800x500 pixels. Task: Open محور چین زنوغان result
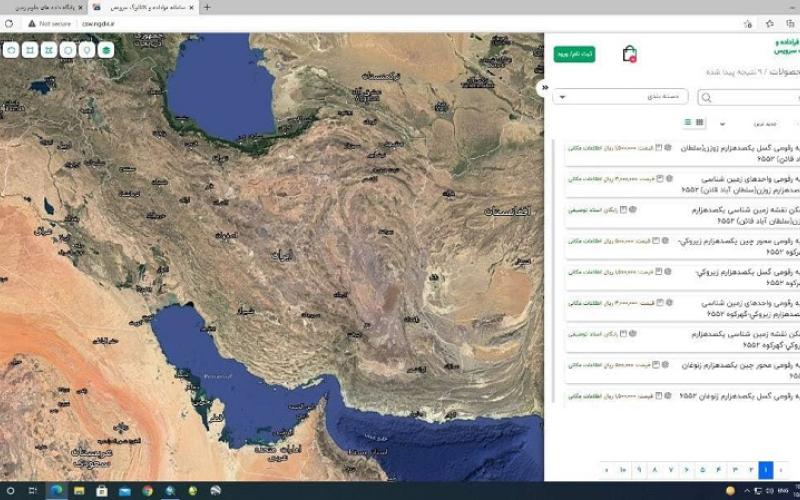pos(740,370)
